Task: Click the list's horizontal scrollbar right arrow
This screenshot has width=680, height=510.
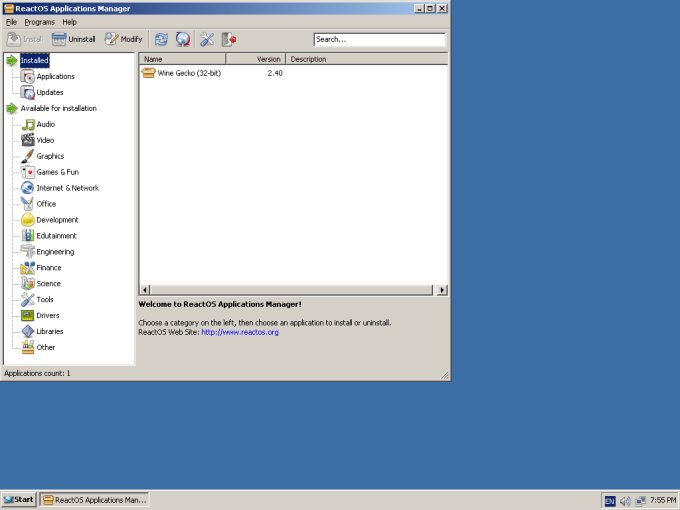Action: [442, 290]
